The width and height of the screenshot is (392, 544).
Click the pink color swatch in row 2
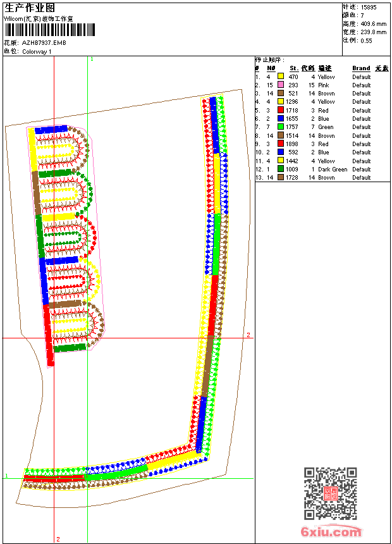(281, 85)
